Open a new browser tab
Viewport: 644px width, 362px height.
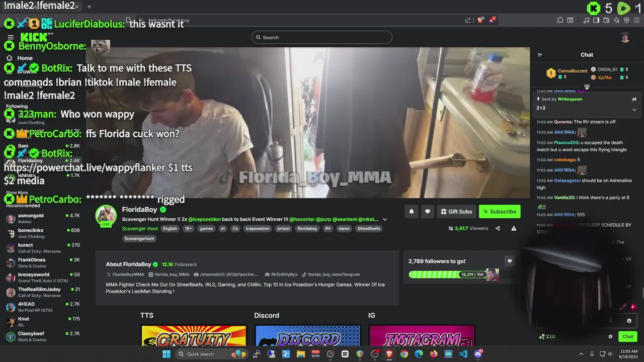tap(89, 7)
